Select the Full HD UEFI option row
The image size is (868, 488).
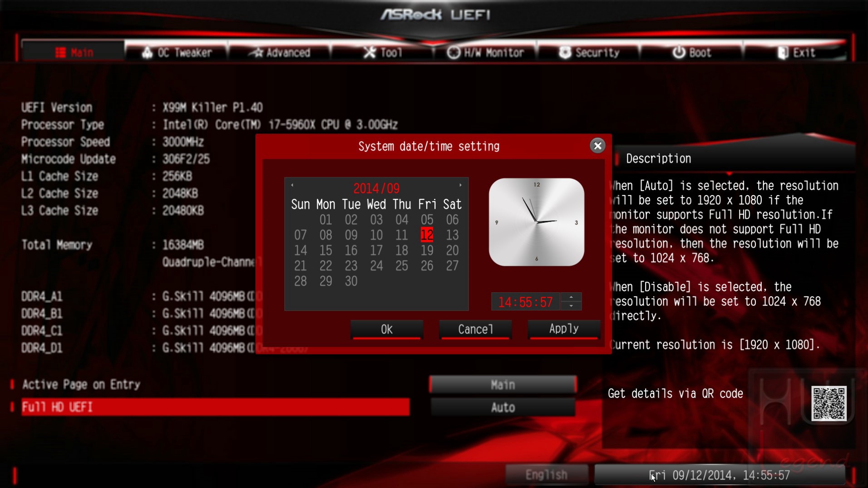click(x=215, y=407)
